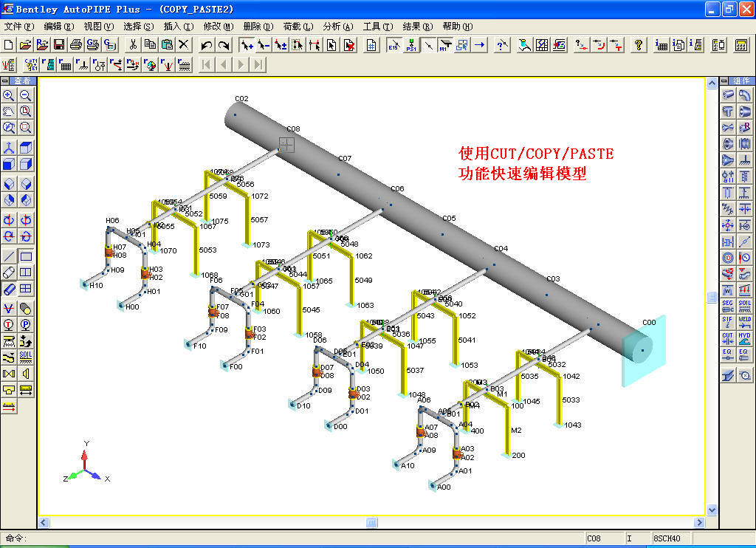
Task: Select the double viewport layout
Action: coord(26,273)
